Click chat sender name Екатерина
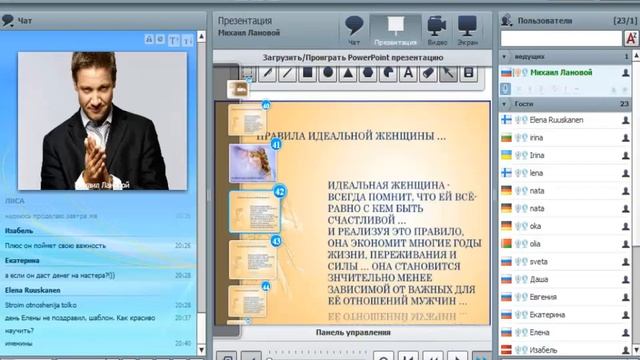640x360 pixels. (x=22, y=260)
